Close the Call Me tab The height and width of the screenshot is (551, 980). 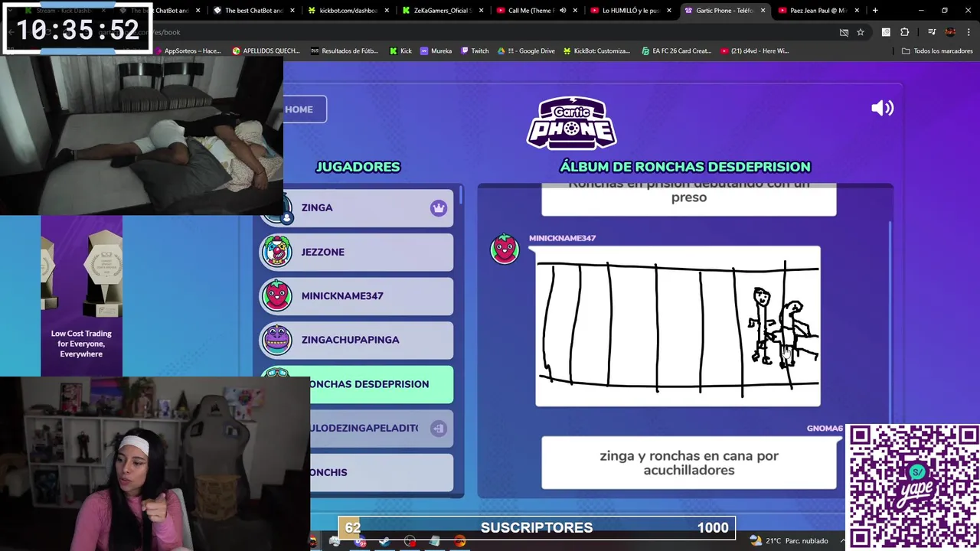pyautogui.click(x=574, y=11)
